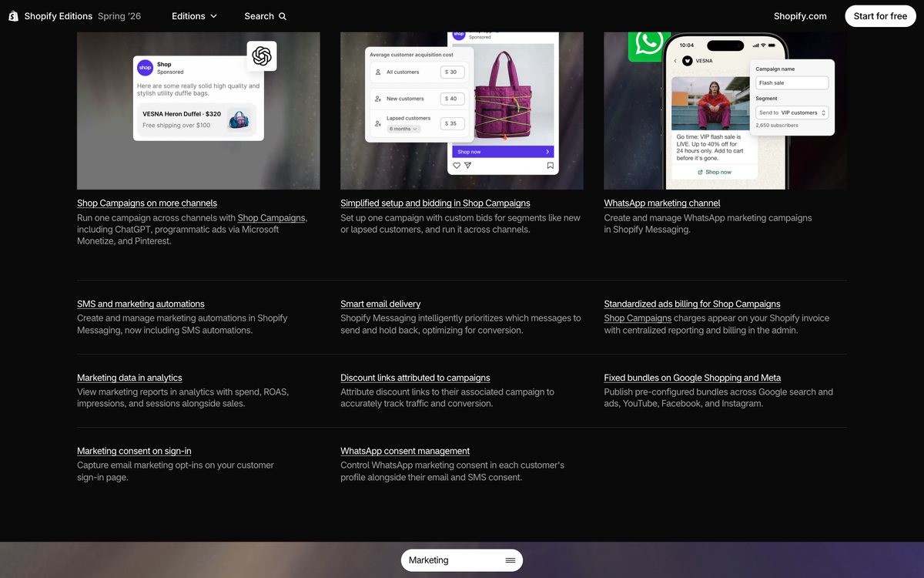Image resolution: width=924 pixels, height=578 pixels.
Task: Click the All customers person icon
Action: pyautogui.click(x=378, y=72)
